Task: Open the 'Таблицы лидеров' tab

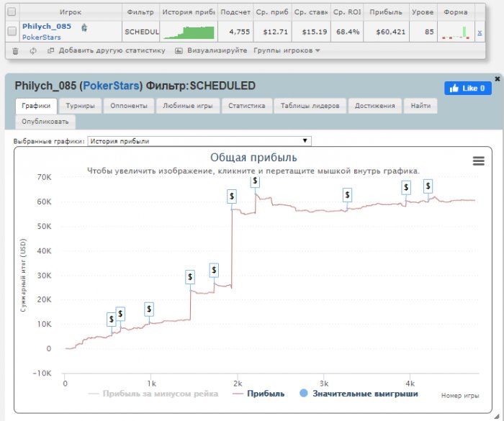Action: [x=310, y=106]
